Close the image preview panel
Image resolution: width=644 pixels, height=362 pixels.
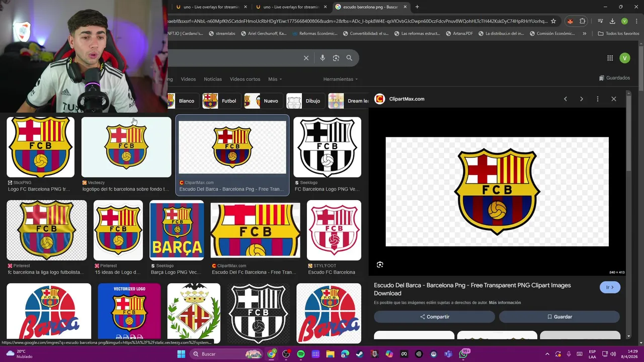614,99
